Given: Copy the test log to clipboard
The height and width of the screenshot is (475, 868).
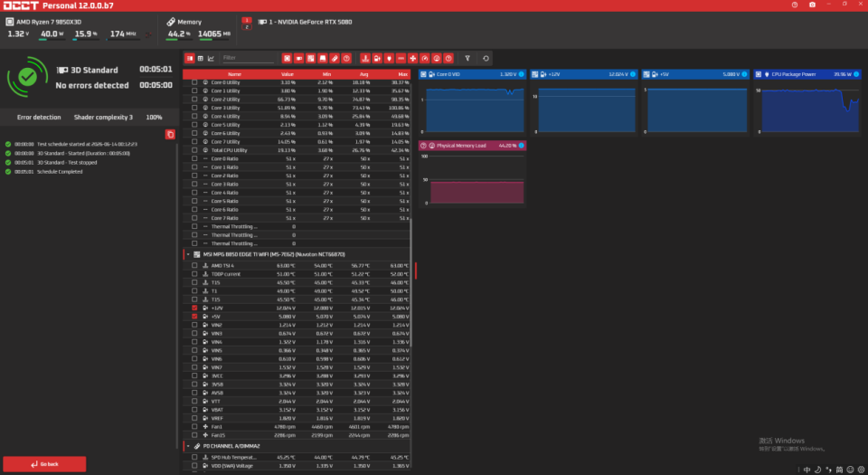Looking at the screenshot, I should coord(171,135).
